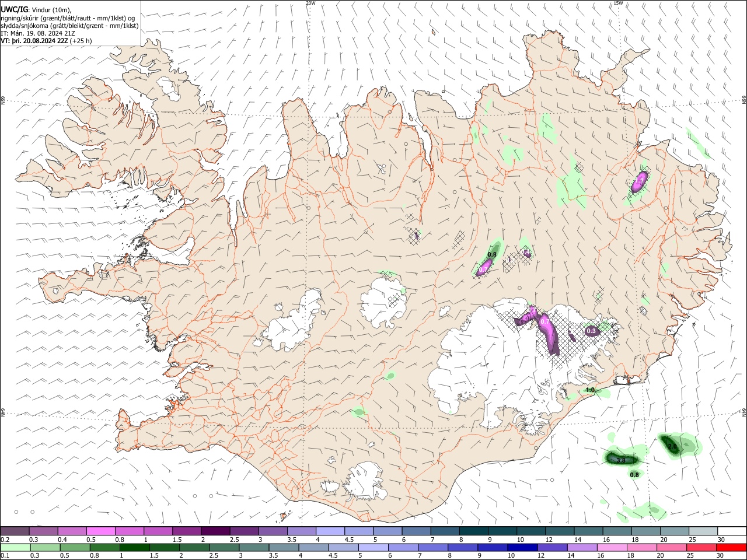This screenshot has height=560, width=747.
Task: Click the lavender rainfall swatch labeled 14
Action: pos(582,547)
